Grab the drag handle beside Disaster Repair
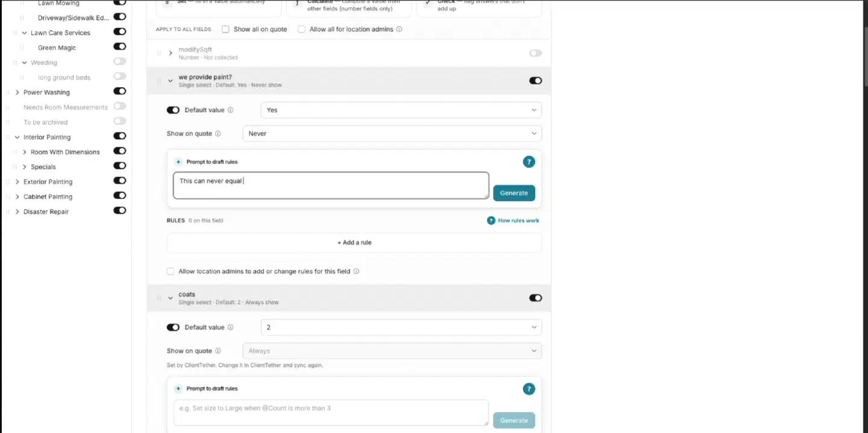 (x=8, y=212)
